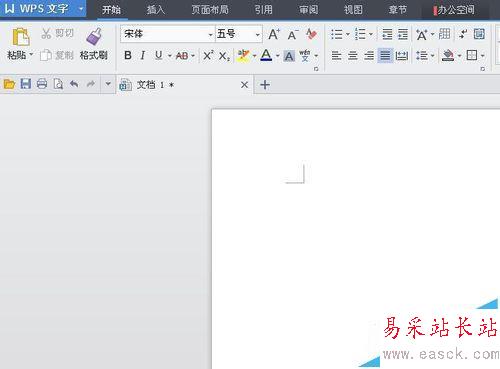Decrease font size with the A- icon

[x=292, y=34]
